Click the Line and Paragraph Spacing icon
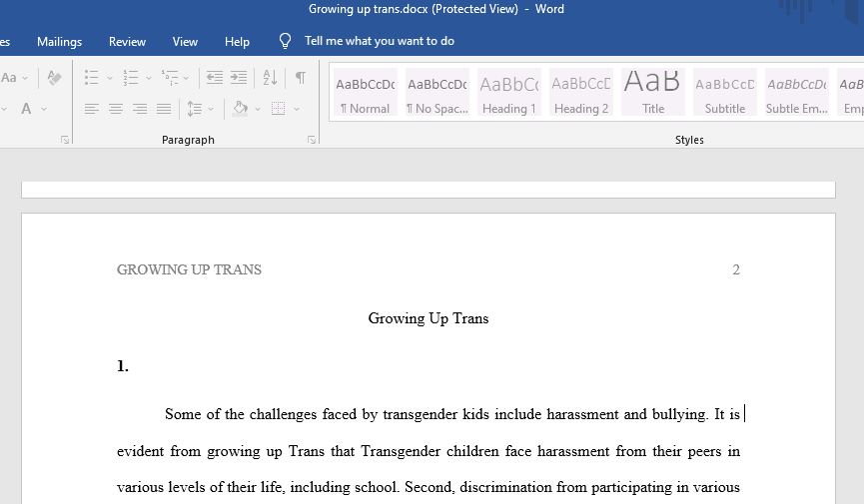 click(195, 109)
